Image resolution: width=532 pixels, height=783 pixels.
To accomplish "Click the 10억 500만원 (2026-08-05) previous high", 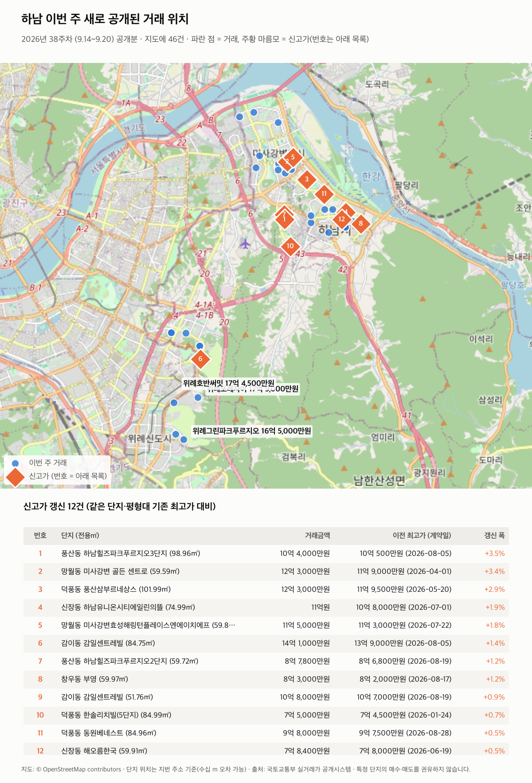I will tap(406, 553).
